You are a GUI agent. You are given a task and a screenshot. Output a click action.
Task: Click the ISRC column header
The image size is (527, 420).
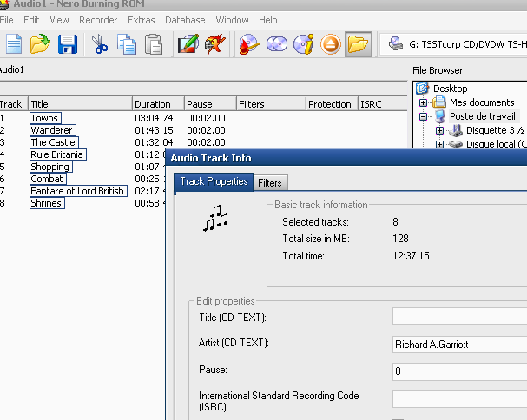(x=383, y=104)
